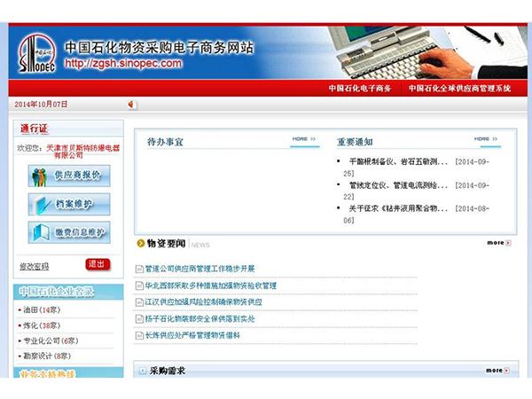Image resolution: width=532 pixels, height=399 pixels.
Task: Click MORE link beside 重要通知
Action: tap(486, 139)
